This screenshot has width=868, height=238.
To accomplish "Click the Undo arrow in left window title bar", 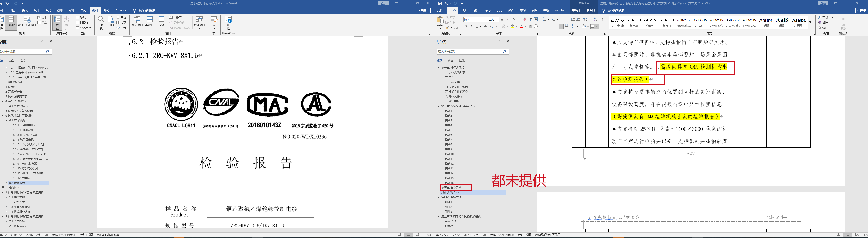I will (7, 3).
